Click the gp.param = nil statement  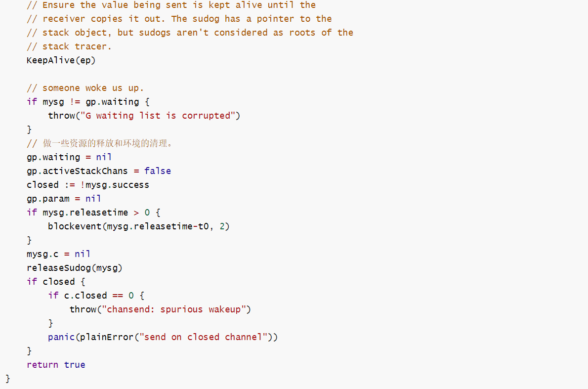pyautogui.click(x=64, y=199)
